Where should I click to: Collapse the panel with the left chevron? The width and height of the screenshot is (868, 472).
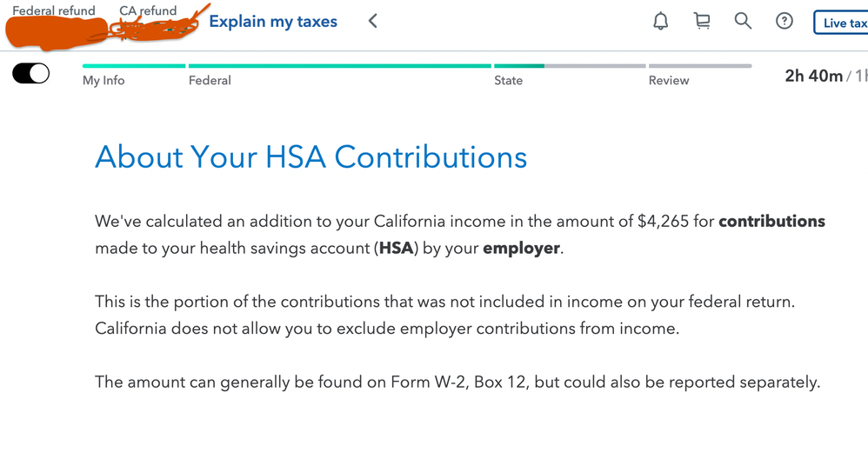(373, 21)
